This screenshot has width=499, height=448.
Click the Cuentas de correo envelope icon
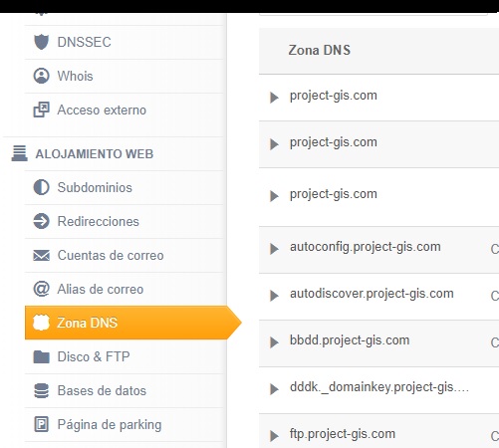click(41, 255)
